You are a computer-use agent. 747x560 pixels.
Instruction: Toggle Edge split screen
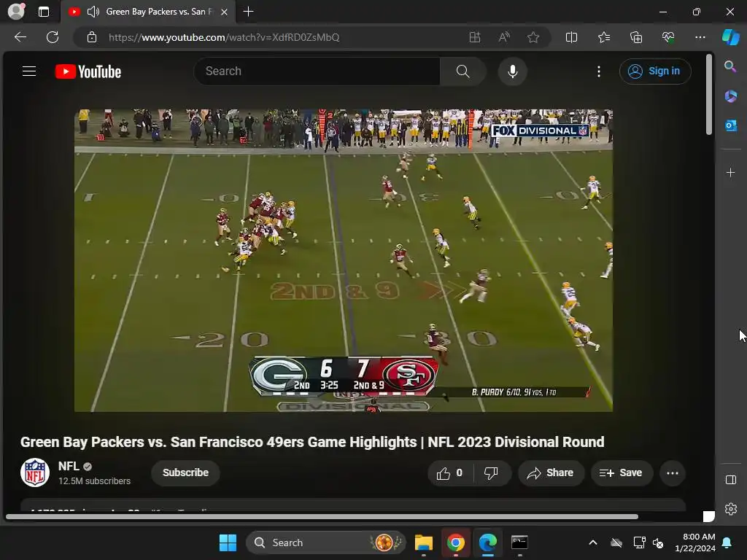pos(571,37)
